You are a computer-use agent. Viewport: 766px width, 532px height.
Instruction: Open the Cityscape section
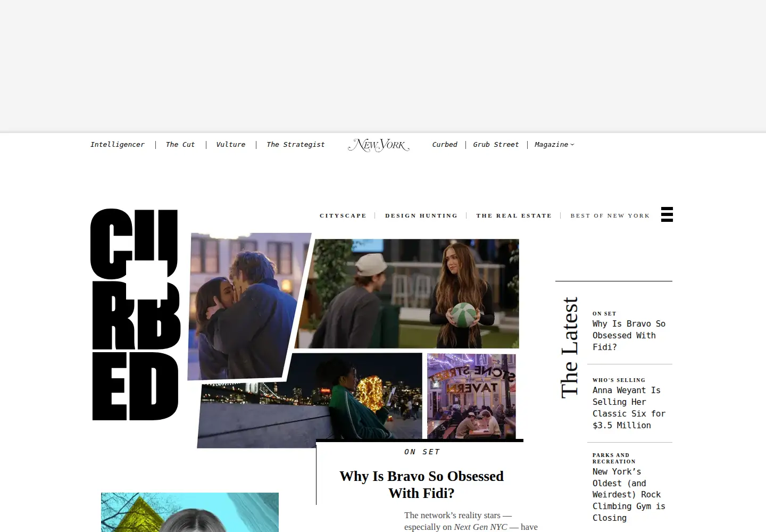343,215
